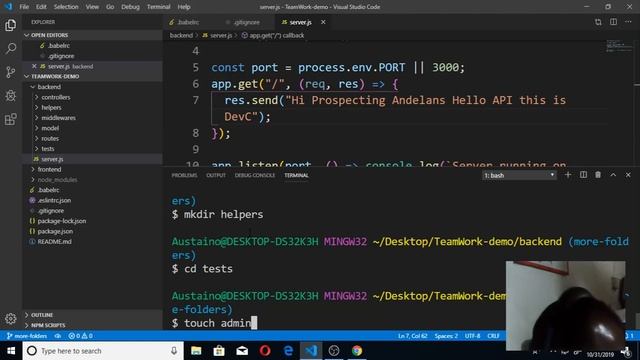
Task: Expand the middlewares folder
Action: coord(58,118)
